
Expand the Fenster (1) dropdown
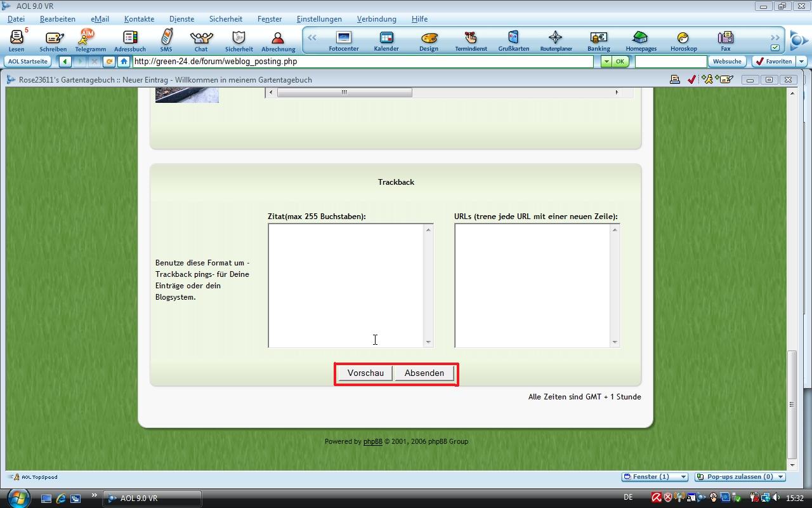tap(655, 477)
